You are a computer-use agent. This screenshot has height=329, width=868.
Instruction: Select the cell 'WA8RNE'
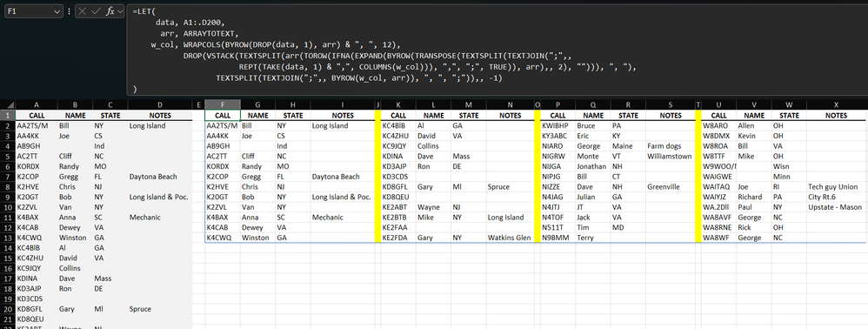pos(718,228)
